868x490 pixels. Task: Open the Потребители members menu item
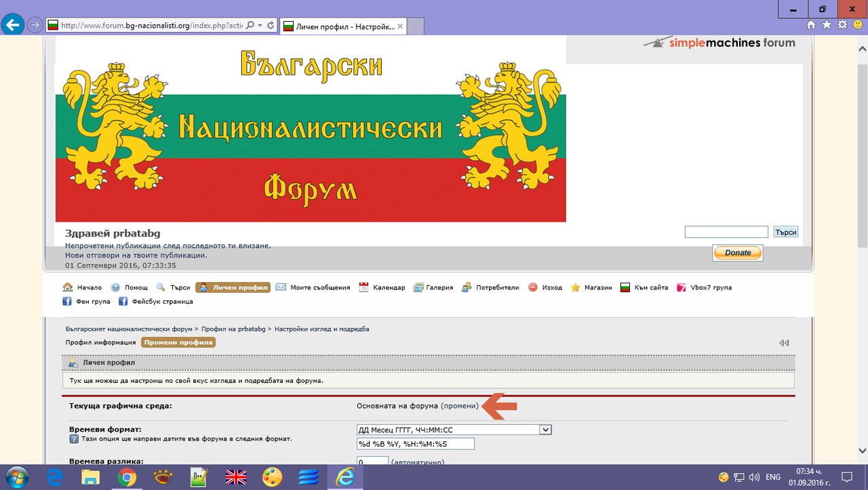(490, 287)
